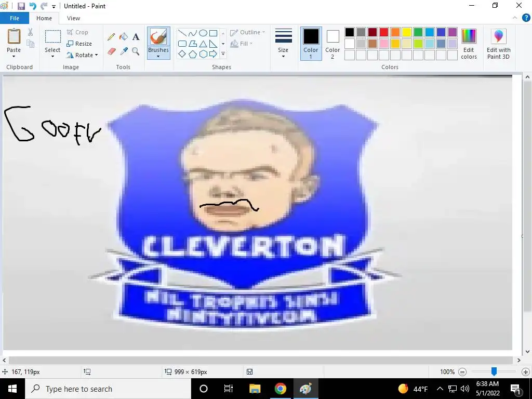This screenshot has height=399, width=532.
Task: Switch to the Home tab
Action: pos(44,18)
